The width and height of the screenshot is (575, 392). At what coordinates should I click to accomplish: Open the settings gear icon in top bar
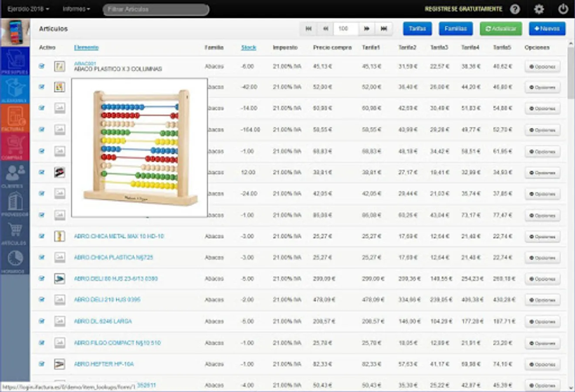pos(539,9)
